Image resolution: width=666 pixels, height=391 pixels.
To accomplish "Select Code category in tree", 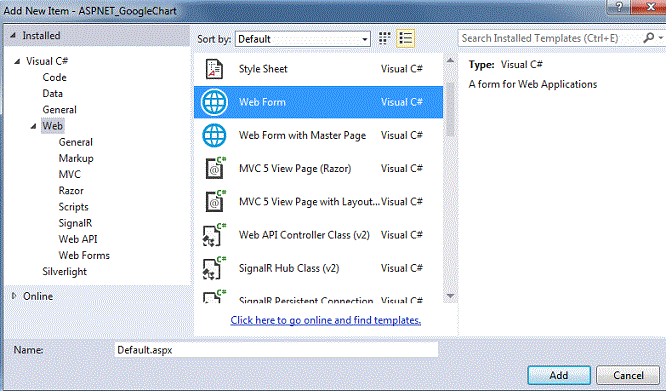I will [x=54, y=77].
